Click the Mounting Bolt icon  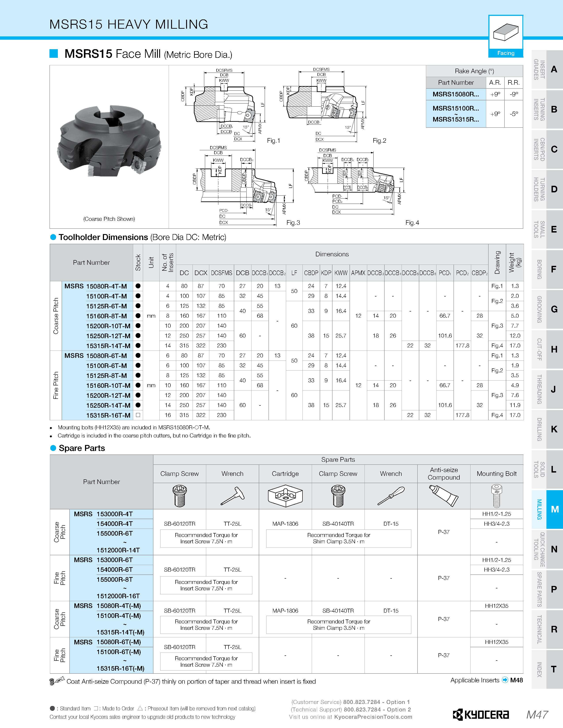point(496,496)
